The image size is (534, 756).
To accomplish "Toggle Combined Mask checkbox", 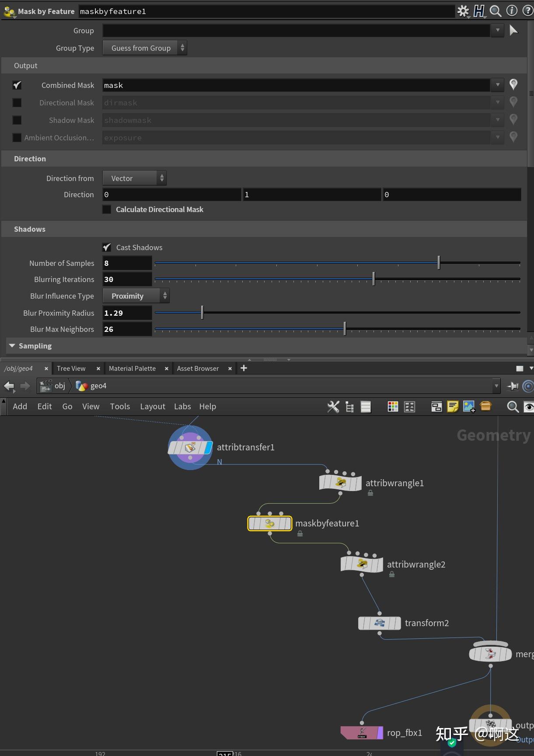I will tap(17, 85).
